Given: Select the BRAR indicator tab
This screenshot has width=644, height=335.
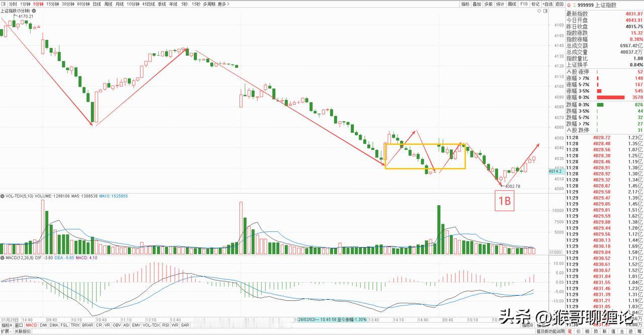Looking at the screenshot, I should (88, 325).
